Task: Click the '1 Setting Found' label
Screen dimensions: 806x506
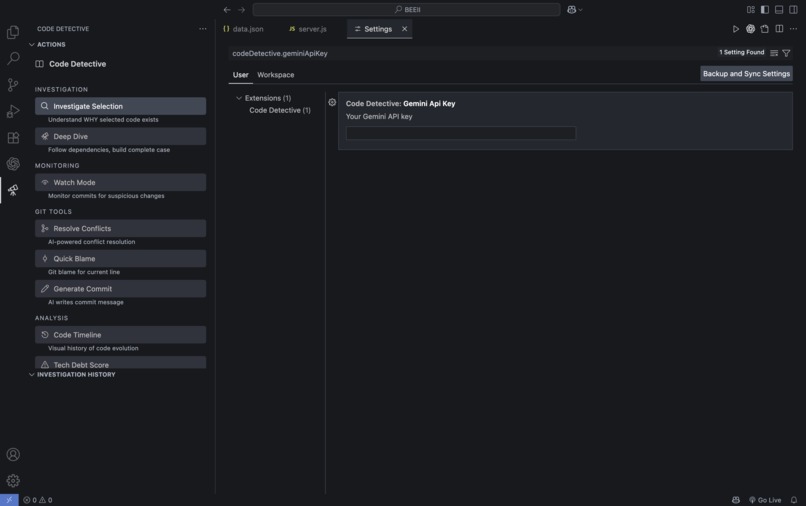Action: pos(741,52)
